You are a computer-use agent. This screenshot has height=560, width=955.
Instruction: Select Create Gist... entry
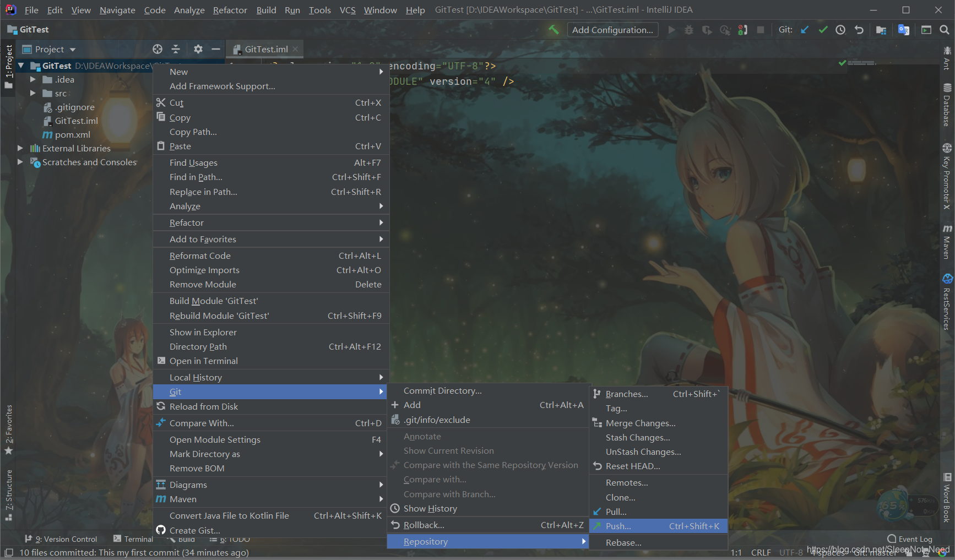click(271, 530)
